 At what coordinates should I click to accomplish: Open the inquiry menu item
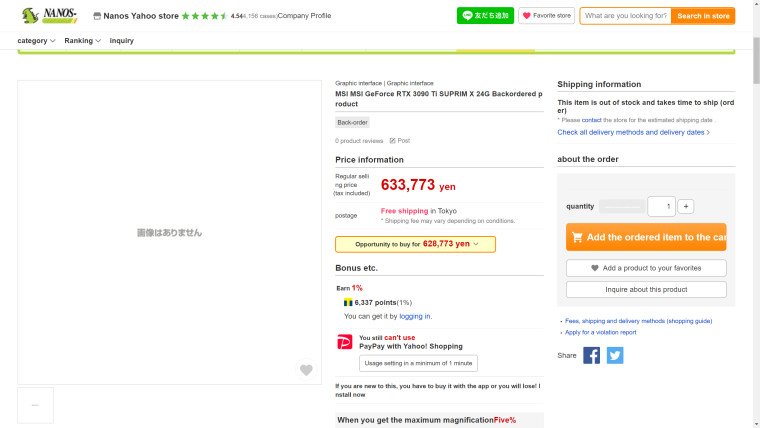122,41
